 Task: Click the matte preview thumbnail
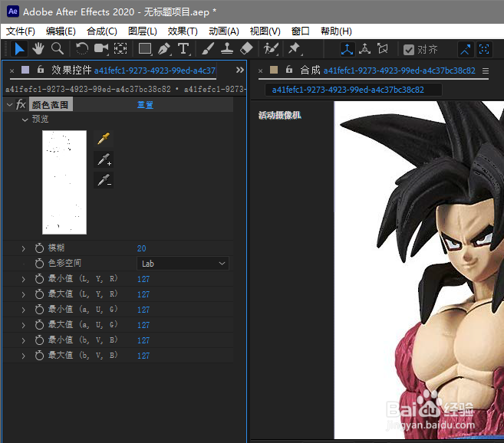(x=64, y=182)
